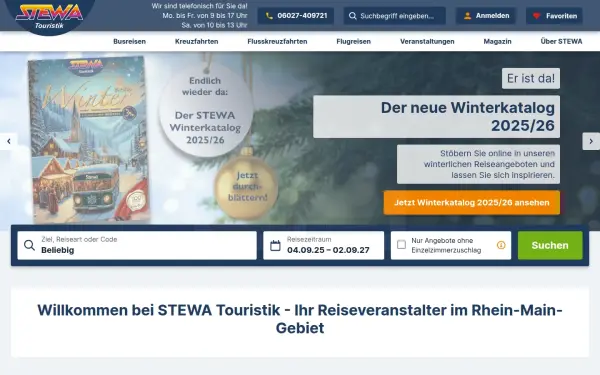Enable Nur Angebote ohne Einzelzimmerzuschlag checkbox

click(x=401, y=245)
